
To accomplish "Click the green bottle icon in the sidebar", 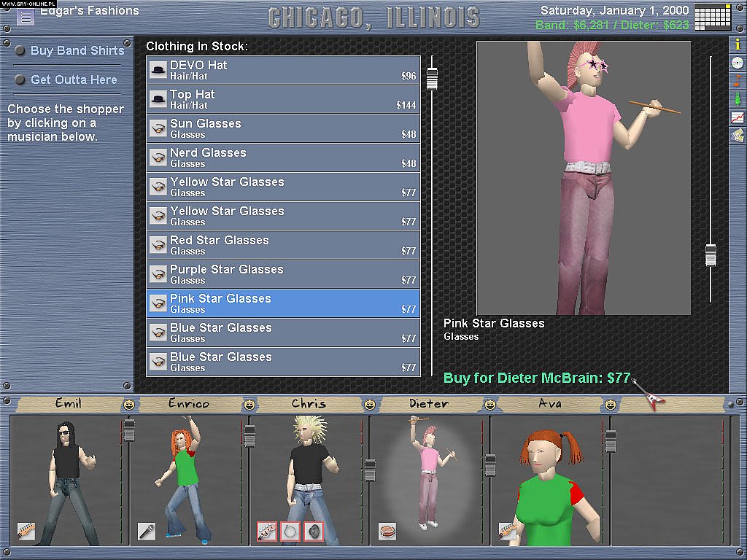I will [737, 98].
